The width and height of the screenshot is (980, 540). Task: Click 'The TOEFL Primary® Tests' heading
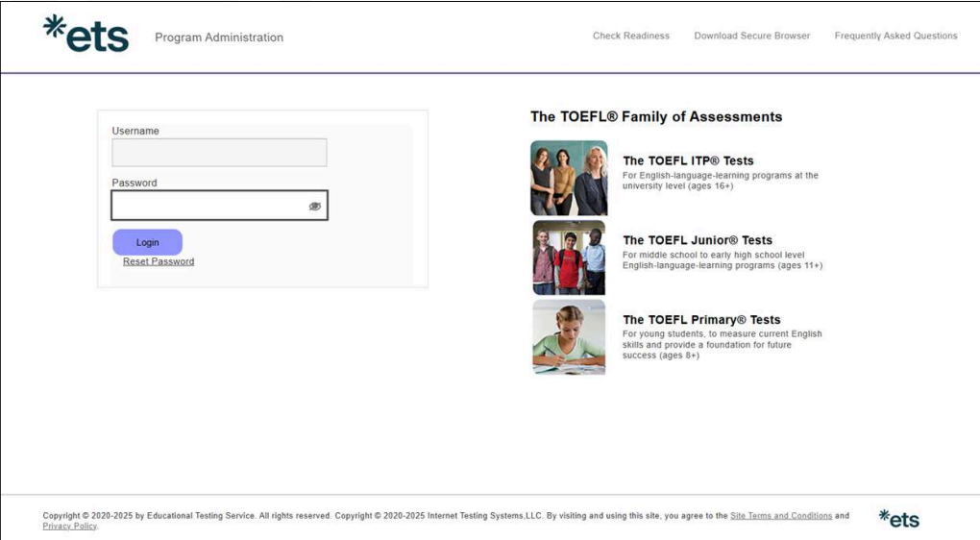click(x=701, y=319)
